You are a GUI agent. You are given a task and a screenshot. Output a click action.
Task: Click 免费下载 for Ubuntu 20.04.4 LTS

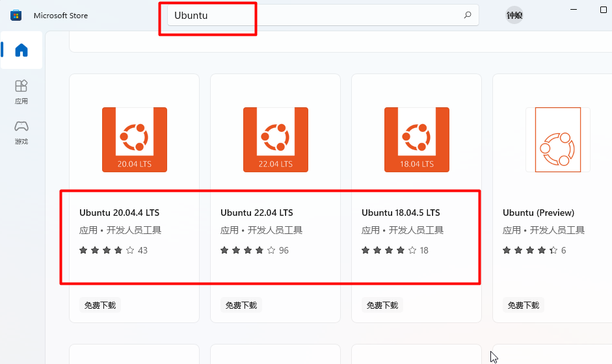coord(100,305)
